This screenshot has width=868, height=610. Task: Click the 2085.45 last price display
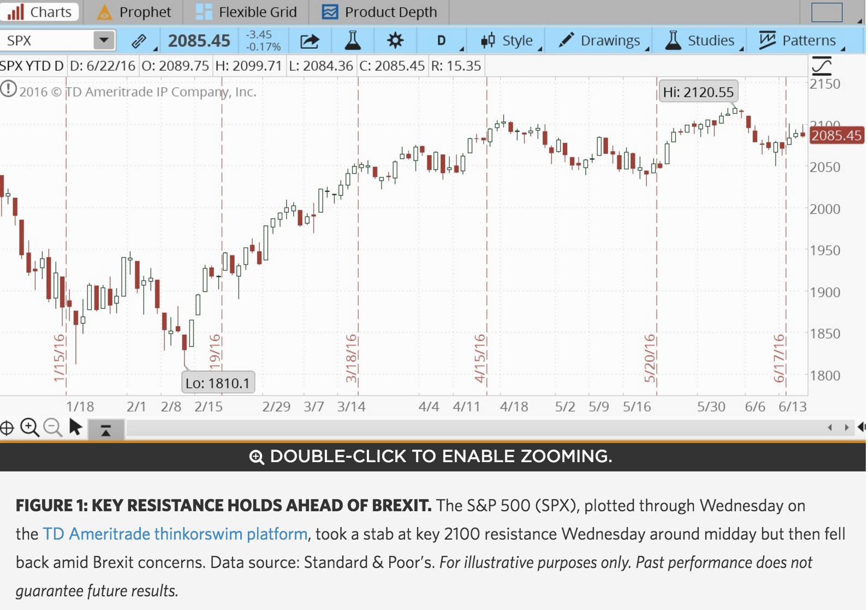tap(199, 41)
